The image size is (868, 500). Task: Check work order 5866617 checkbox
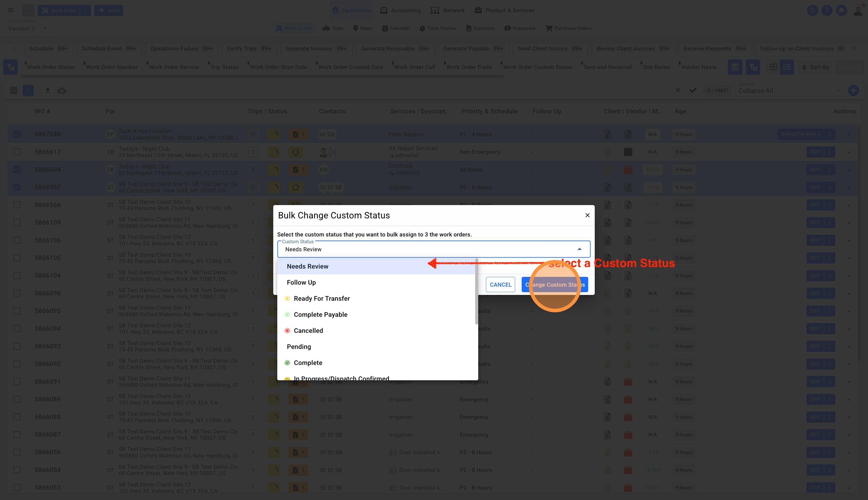click(x=17, y=152)
